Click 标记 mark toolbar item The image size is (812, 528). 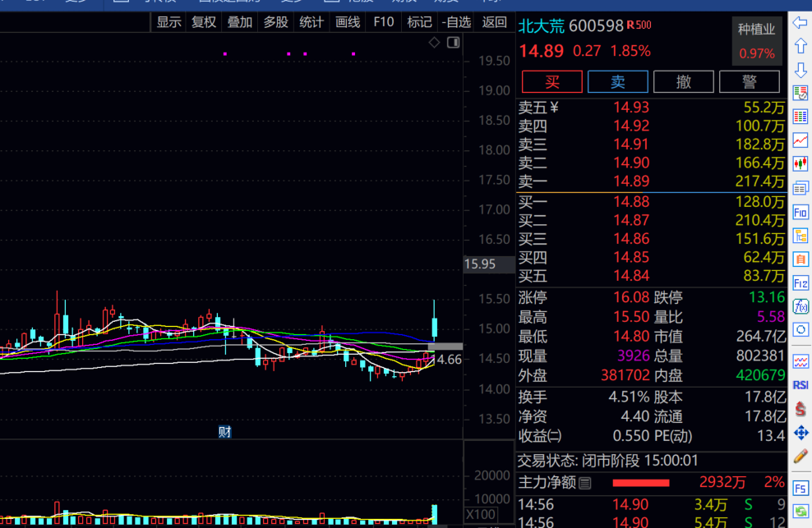[x=419, y=22]
